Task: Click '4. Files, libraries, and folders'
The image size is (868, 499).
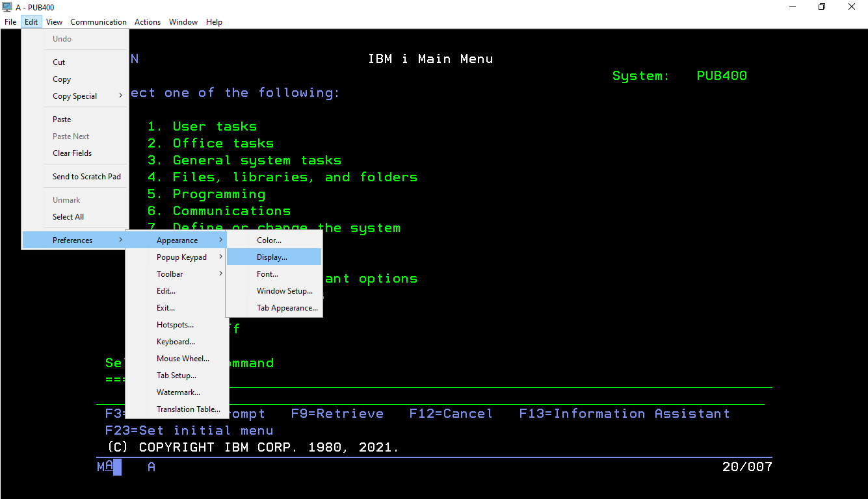Action: pos(283,177)
